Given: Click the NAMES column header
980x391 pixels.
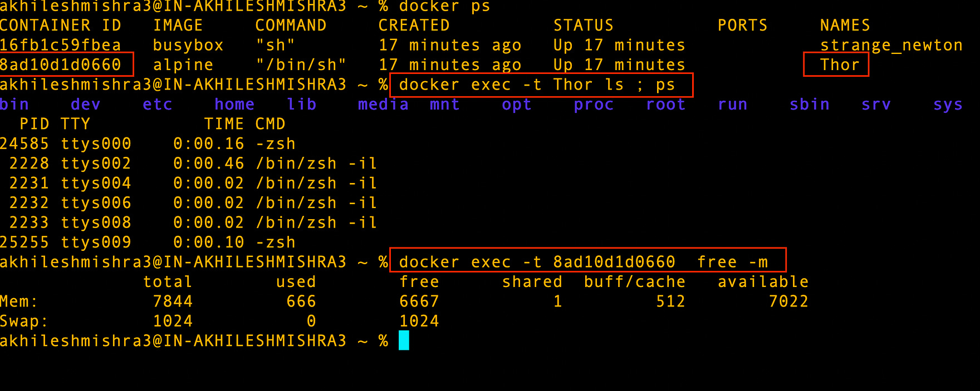Looking at the screenshot, I should point(845,25).
